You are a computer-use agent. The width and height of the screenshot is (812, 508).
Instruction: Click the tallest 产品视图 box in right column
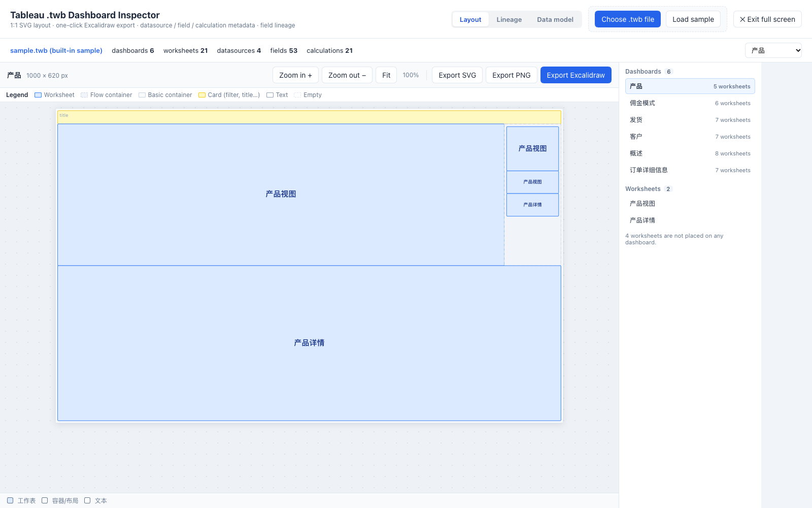pyautogui.click(x=532, y=148)
